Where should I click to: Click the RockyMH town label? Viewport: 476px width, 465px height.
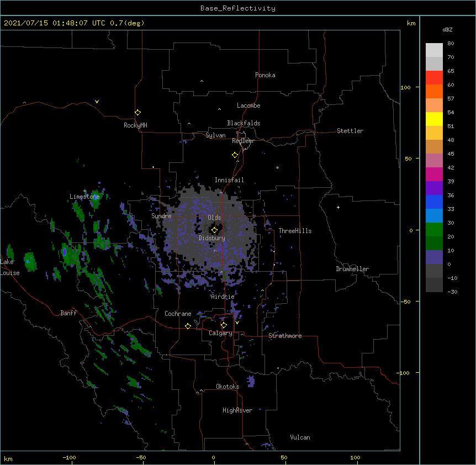(135, 125)
